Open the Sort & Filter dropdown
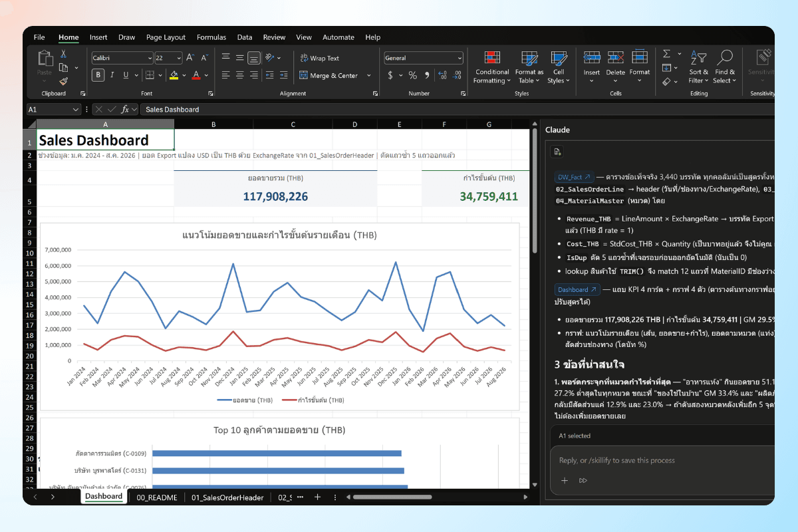Image resolution: width=798 pixels, height=532 pixels. point(698,68)
